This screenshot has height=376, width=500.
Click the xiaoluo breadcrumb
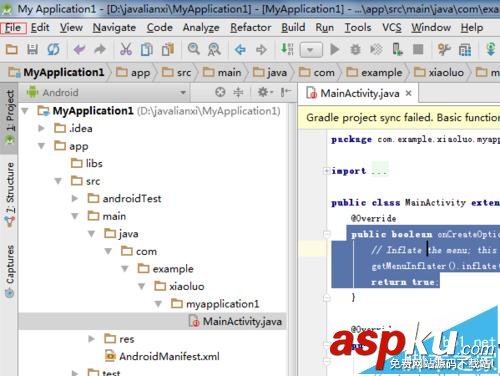tap(439, 72)
